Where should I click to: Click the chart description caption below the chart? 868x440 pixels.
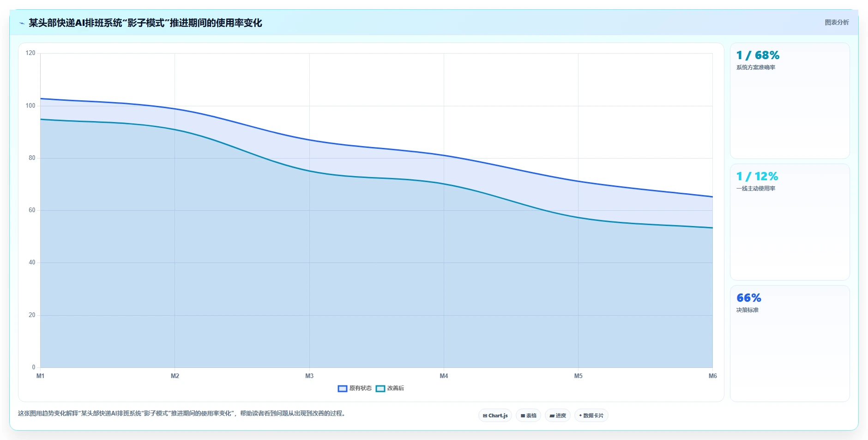click(182, 413)
